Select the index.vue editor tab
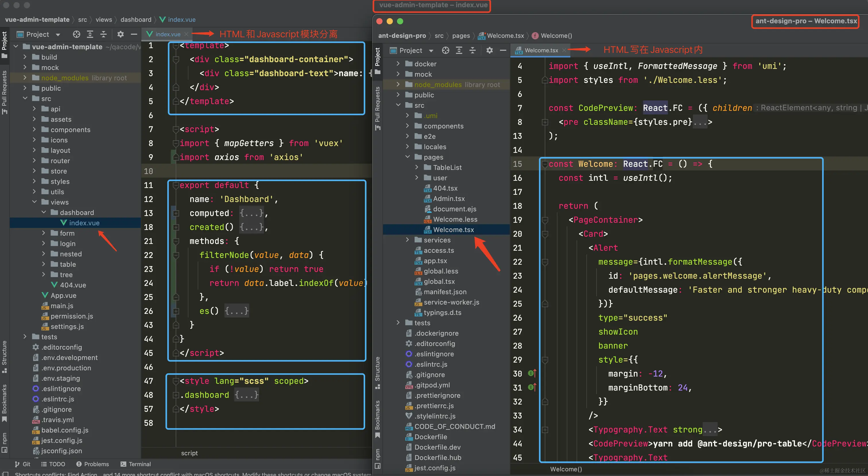Viewport: 868px width, 476px height. click(167, 34)
